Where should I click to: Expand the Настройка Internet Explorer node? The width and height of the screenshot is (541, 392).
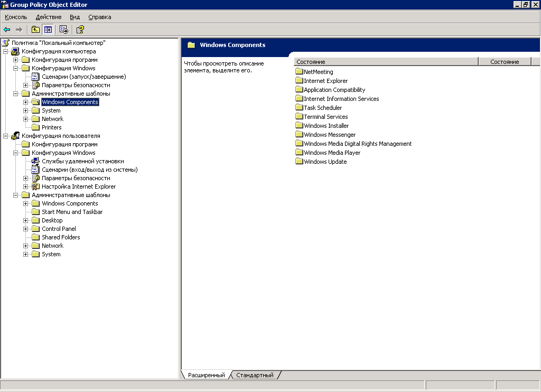[x=25, y=186]
